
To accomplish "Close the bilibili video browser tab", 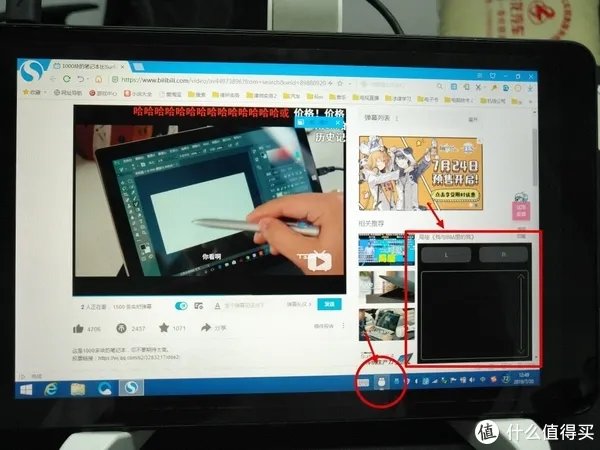I will click(x=122, y=67).
